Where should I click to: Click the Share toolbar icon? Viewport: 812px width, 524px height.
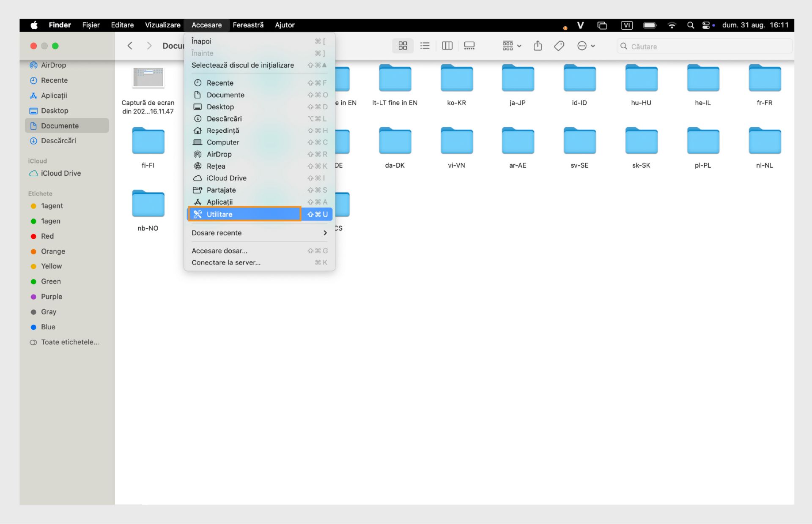538,46
